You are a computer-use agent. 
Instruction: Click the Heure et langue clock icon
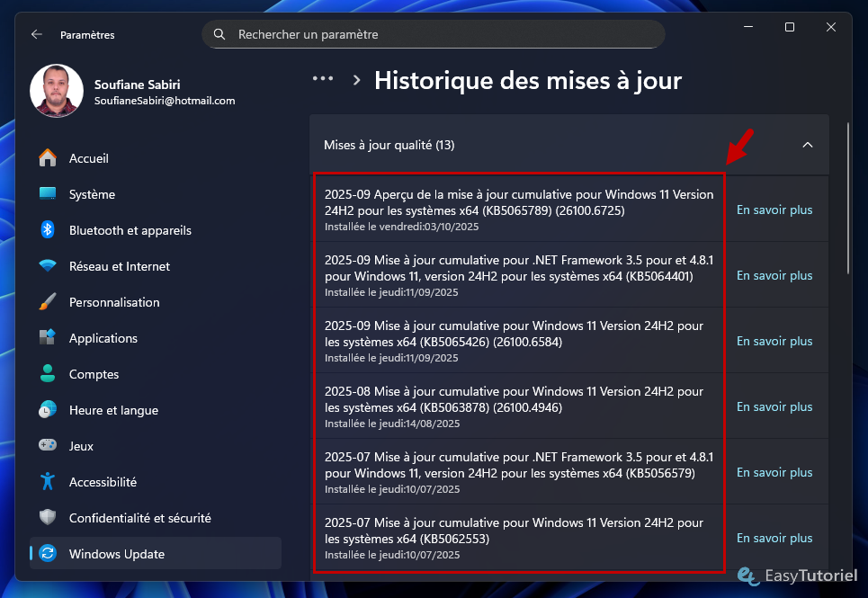point(48,410)
